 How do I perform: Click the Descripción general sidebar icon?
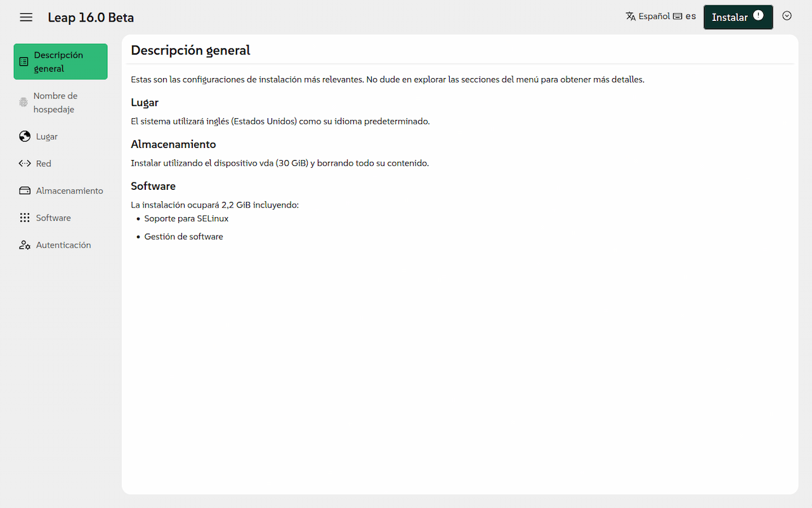(24, 62)
